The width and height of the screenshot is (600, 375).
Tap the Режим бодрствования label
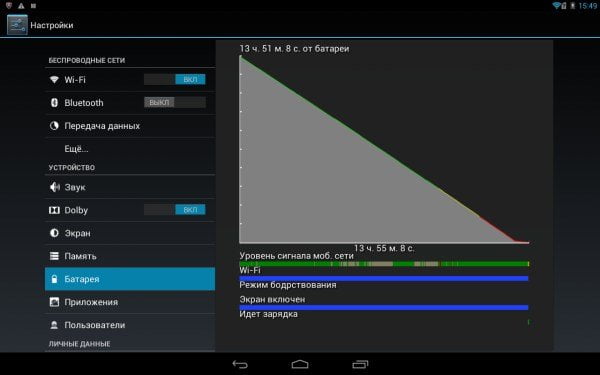pyautogui.click(x=288, y=285)
